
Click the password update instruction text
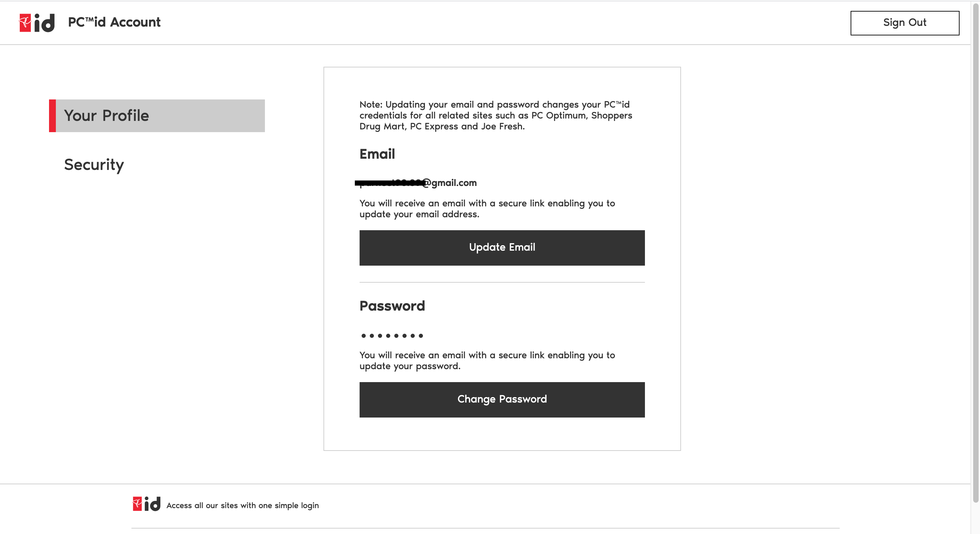[487, 360]
